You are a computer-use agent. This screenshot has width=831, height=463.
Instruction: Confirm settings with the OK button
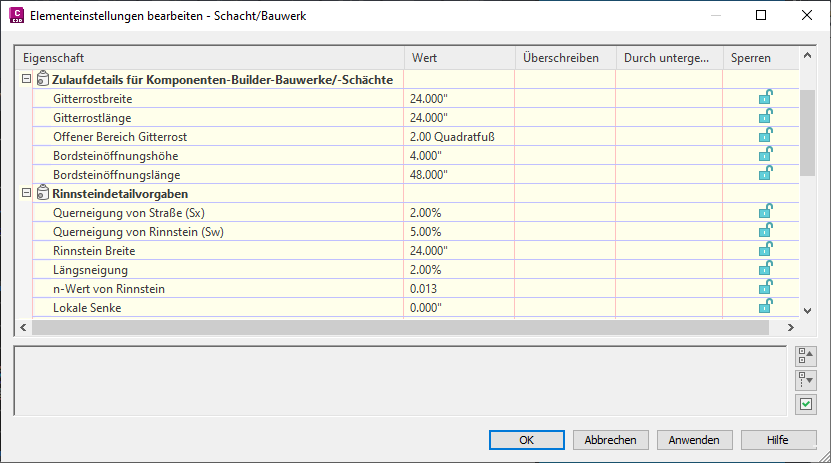point(527,440)
